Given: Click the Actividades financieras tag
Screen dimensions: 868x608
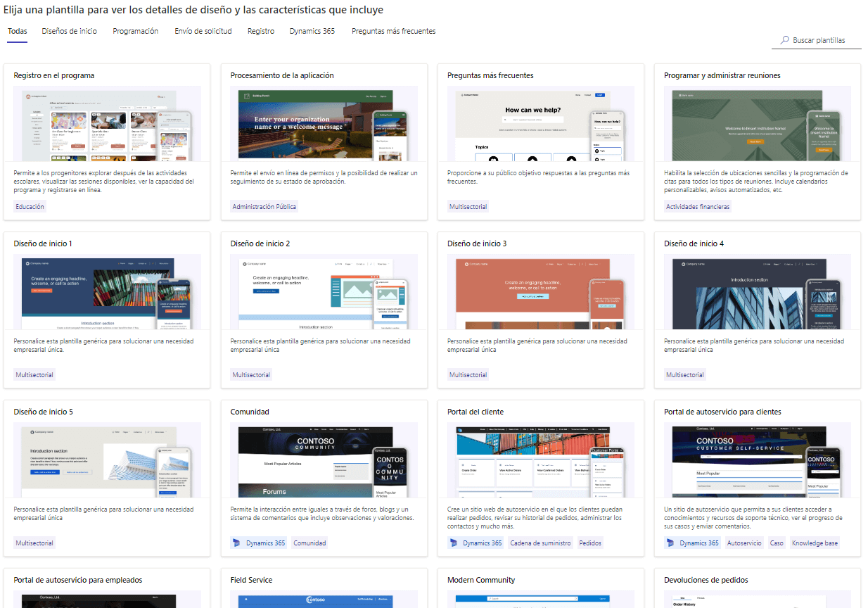Looking at the screenshot, I should pyautogui.click(x=698, y=207).
